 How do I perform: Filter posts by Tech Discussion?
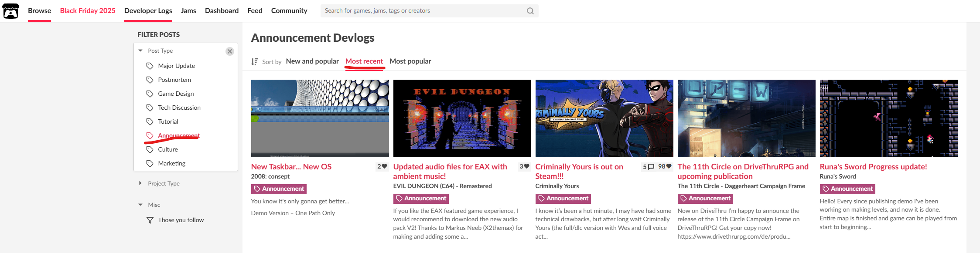179,108
